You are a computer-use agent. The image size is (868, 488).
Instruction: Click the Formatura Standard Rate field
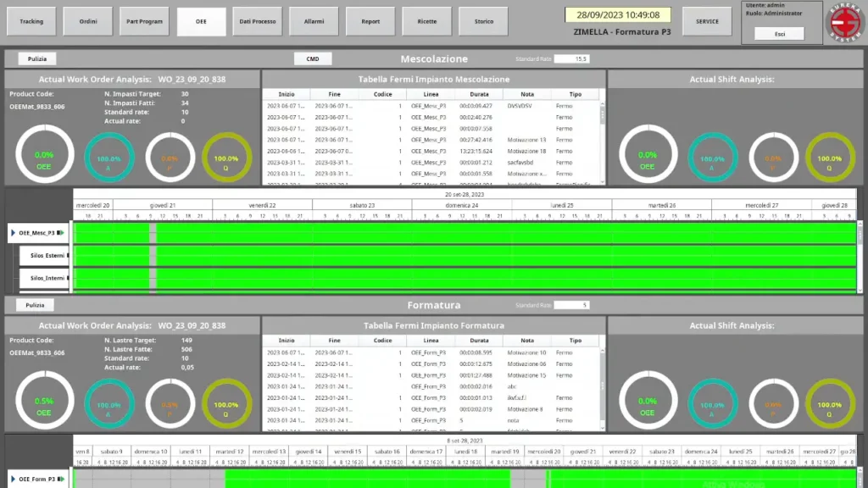[572, 305]
